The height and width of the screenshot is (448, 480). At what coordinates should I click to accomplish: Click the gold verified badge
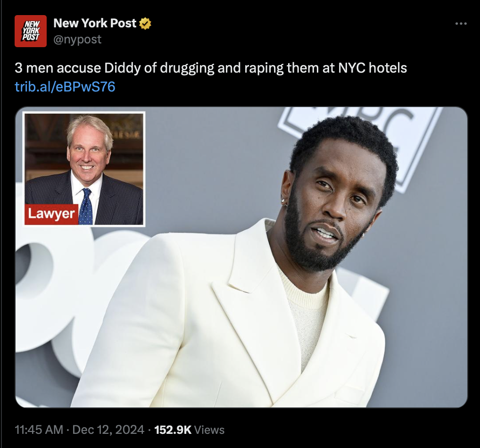145,24
